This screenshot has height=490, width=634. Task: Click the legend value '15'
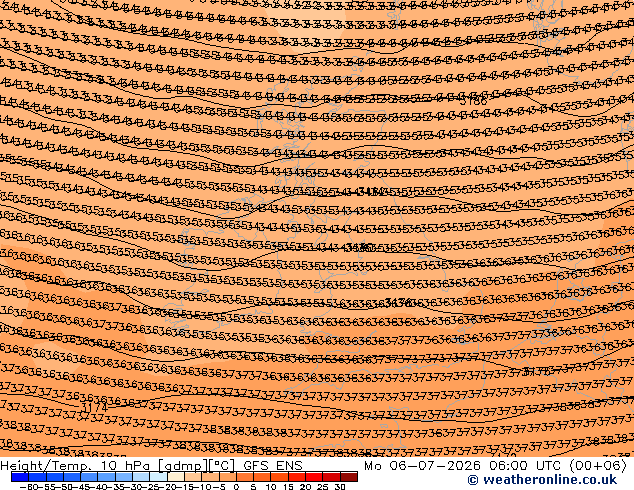[288, 486]
